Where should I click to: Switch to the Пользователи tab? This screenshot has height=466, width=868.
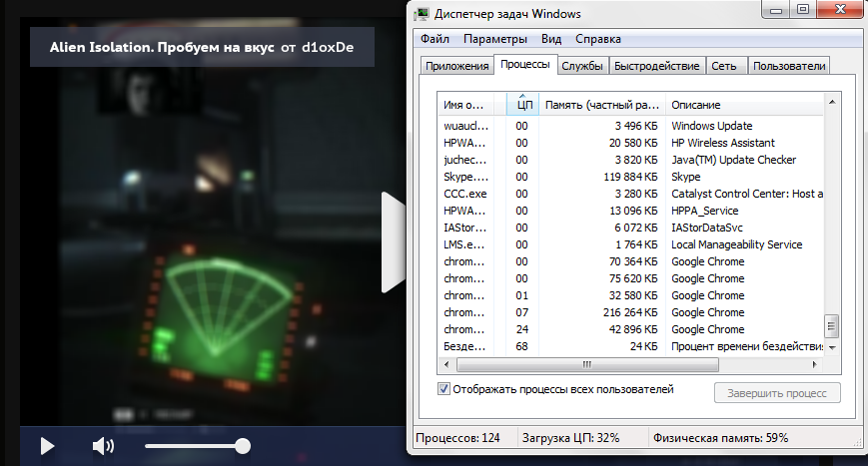(789, 66)
